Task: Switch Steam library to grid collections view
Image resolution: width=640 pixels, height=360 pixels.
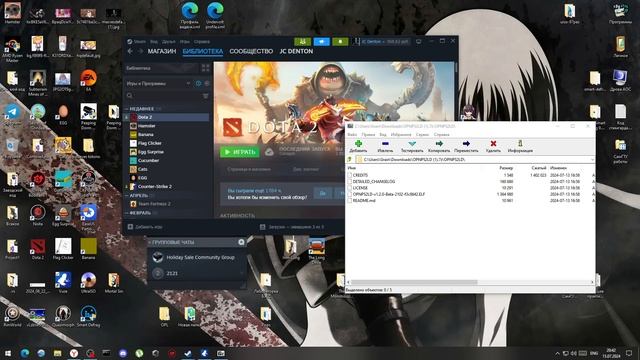Action: pos(205,68)
